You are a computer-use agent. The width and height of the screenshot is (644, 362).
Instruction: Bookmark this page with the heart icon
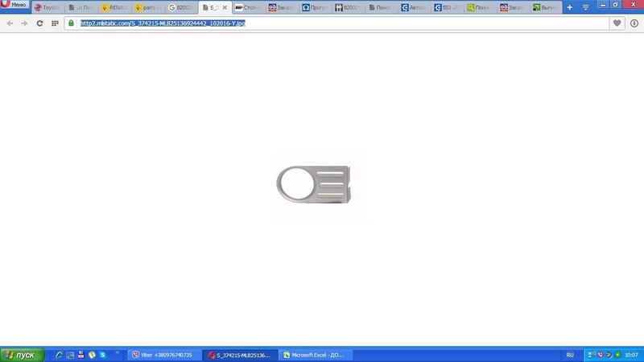click(617, 23)
